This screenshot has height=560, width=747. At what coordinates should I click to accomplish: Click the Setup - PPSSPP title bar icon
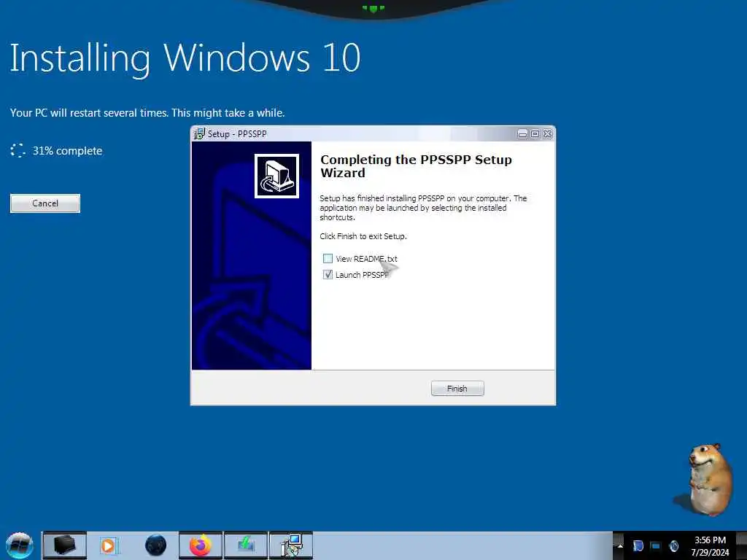199,134
